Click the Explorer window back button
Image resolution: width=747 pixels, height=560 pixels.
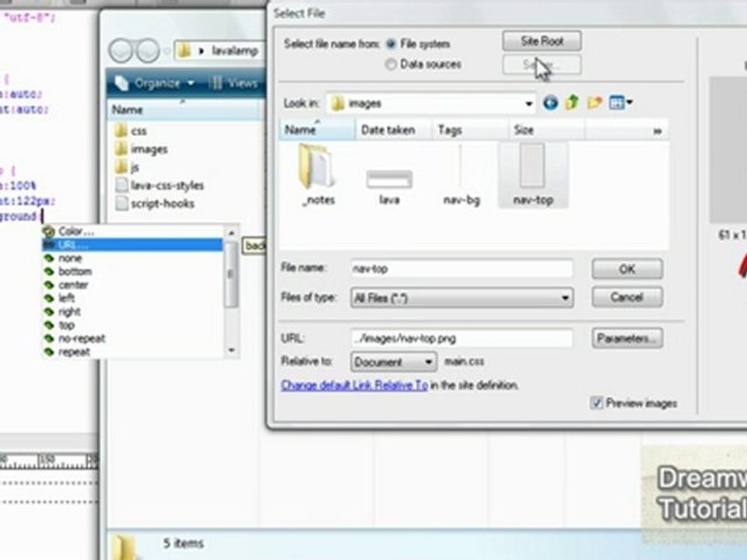(x=121, y=51)
